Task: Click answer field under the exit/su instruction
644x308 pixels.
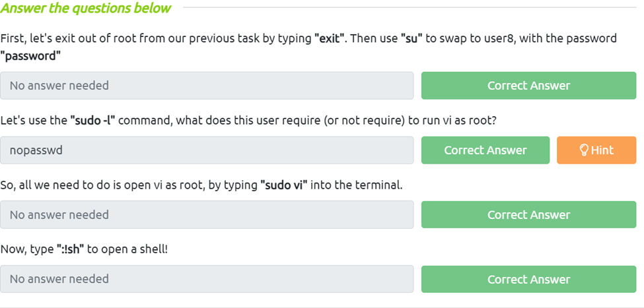Action: tap(207, 86)
